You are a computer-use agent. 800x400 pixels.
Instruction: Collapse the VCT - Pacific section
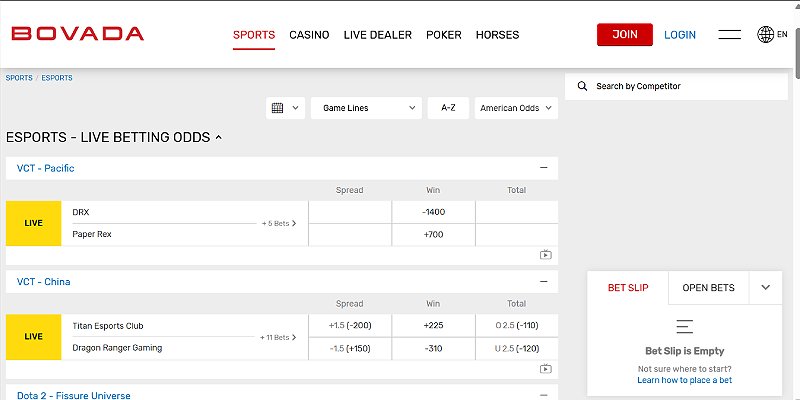pyautogui.click(x=543, y=168)
